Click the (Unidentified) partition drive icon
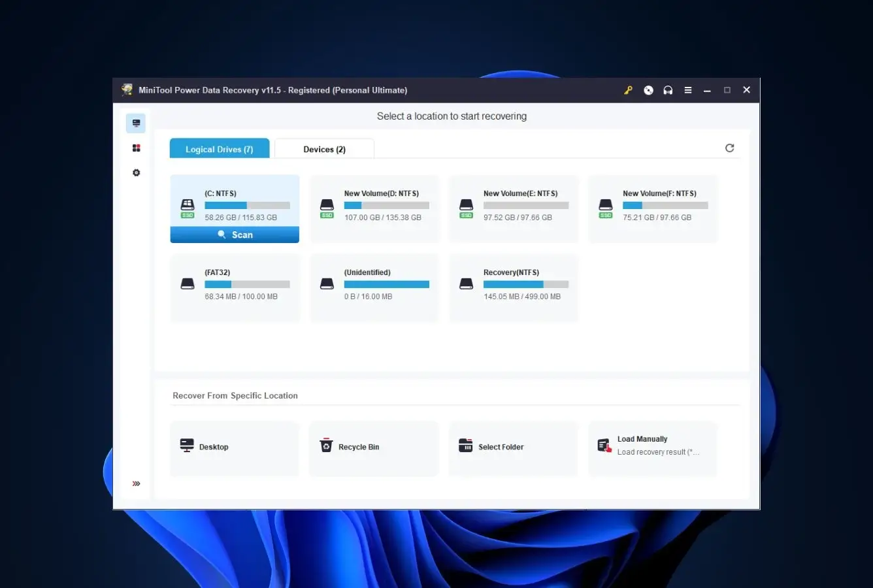This screenshot has width=873, height=588. coord(327,284)
